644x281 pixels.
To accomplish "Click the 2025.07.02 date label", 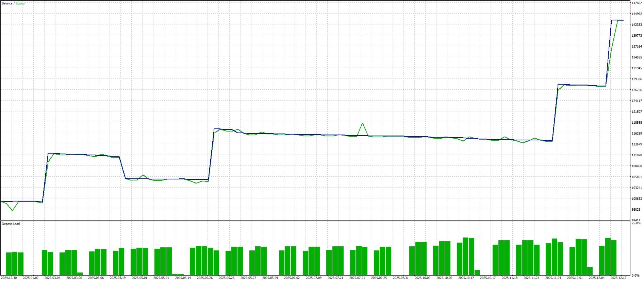I will (x=292, y=278).
